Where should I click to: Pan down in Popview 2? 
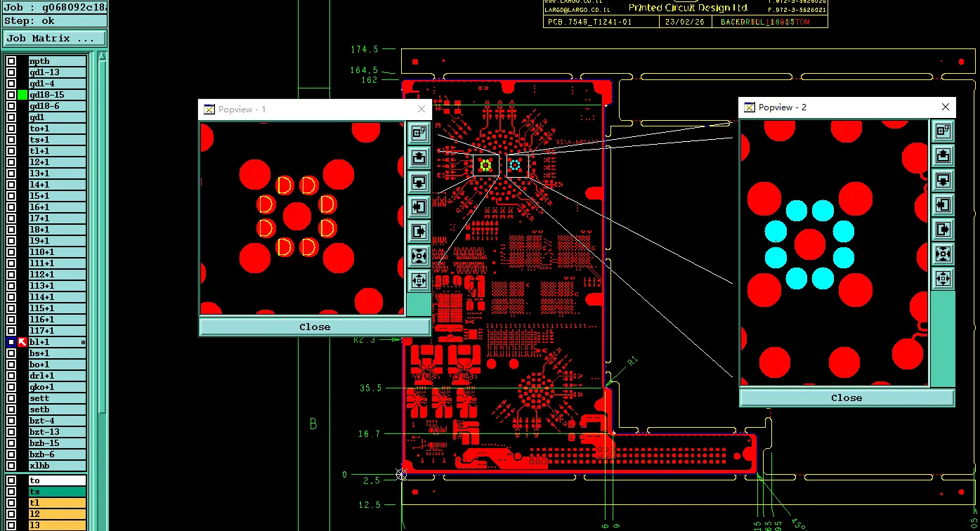[943, 180]
